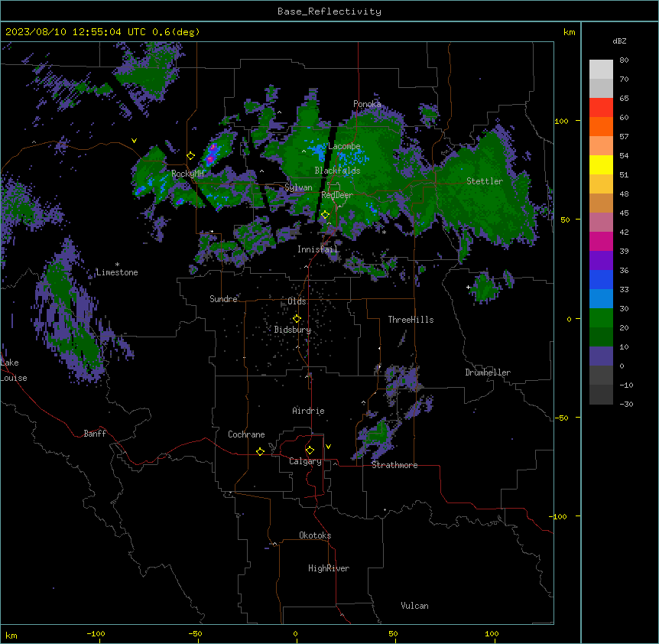
Task: Click the Innisfail city label
Action: [x=317, y=249]
